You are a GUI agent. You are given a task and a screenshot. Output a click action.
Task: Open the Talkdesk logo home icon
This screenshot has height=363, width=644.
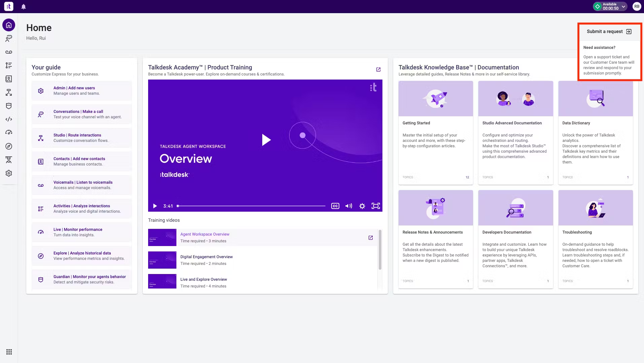coord(9,6)
